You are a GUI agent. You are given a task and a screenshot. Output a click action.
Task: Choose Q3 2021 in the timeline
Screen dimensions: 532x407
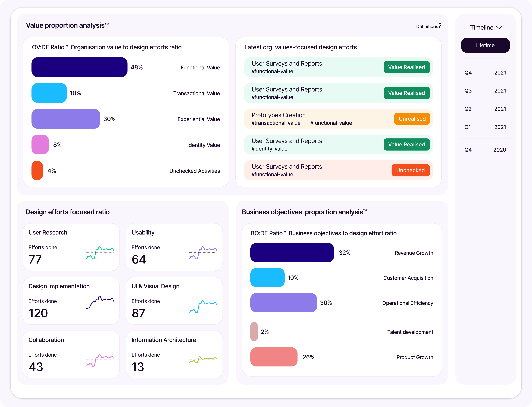click(x=485, y=91)
